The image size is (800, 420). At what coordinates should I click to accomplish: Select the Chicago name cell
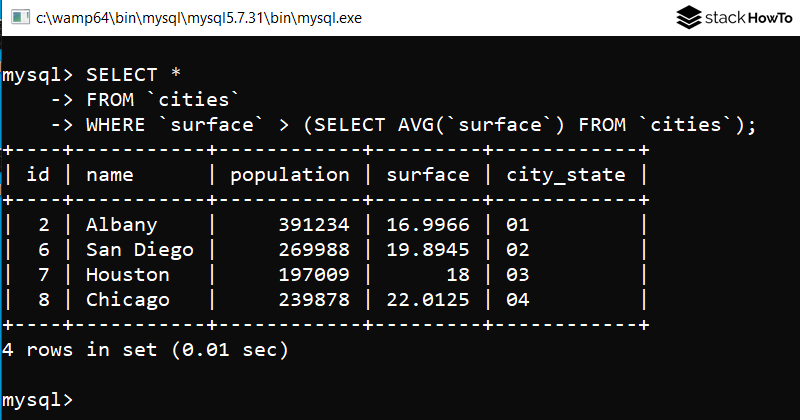[x=127, y=300]
